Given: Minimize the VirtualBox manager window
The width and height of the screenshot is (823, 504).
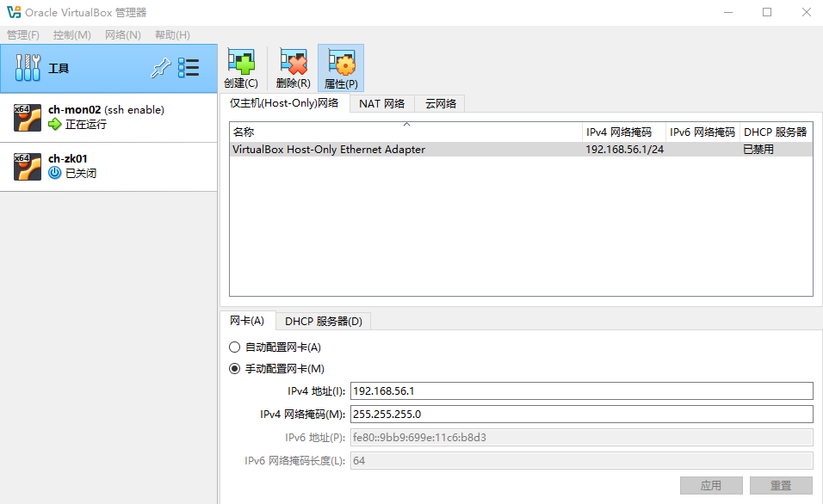Looking at the screenshot, I should (728, 12).
